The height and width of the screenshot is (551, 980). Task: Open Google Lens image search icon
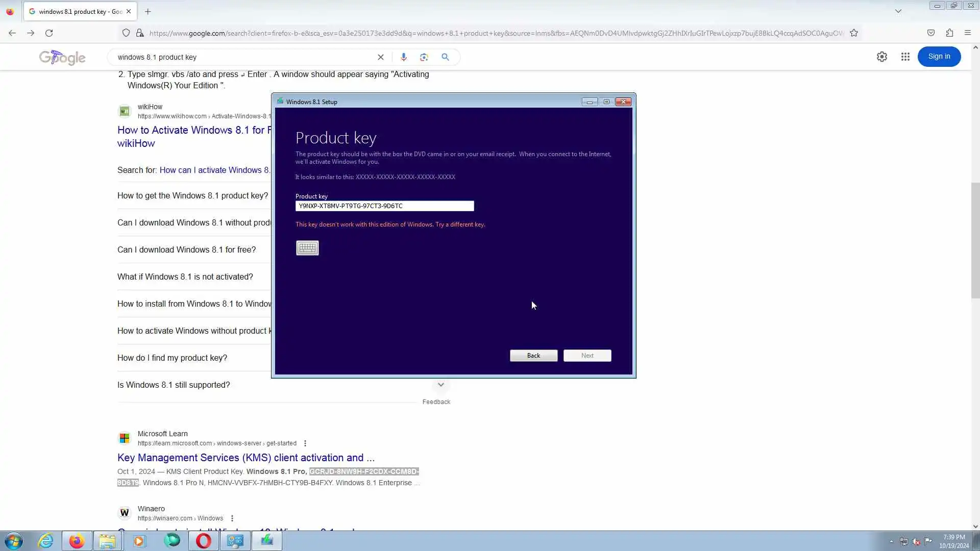click(x=424, y=57)
